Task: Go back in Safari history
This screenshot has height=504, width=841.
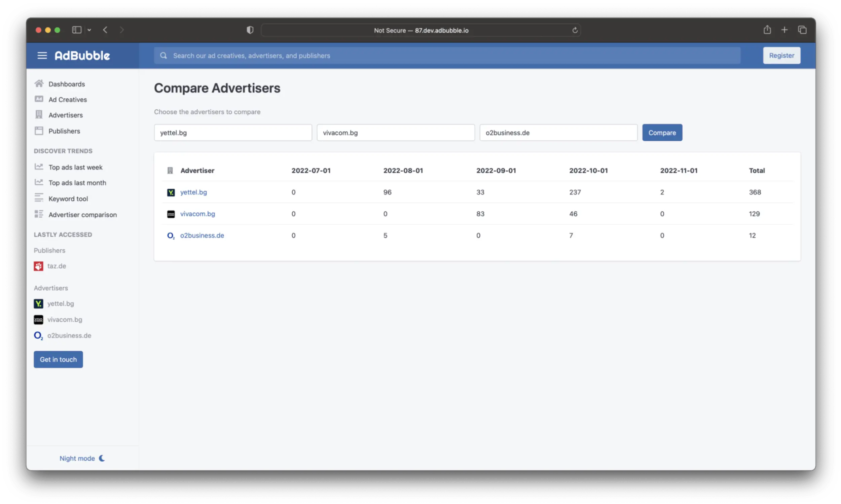Action: coord(105,30)
